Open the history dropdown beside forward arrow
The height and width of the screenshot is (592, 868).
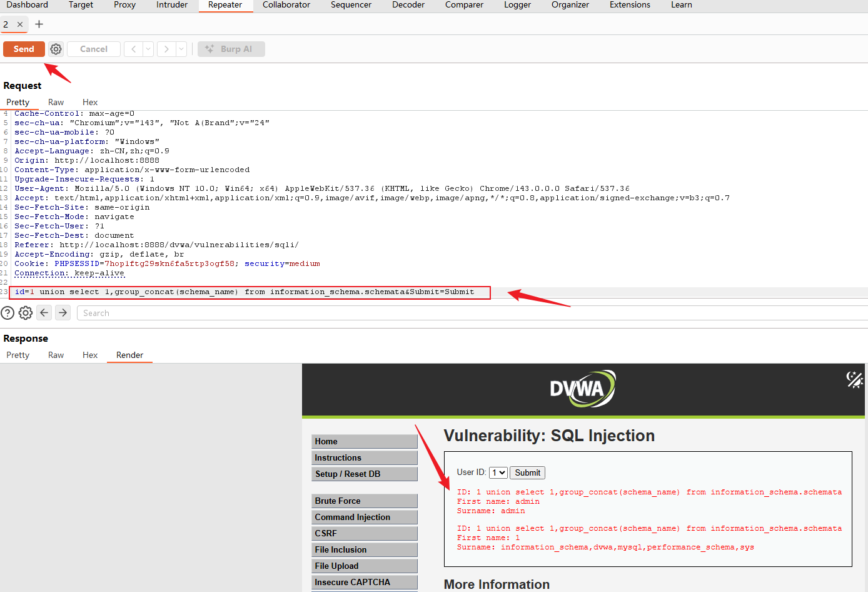(x=181, y=49)
